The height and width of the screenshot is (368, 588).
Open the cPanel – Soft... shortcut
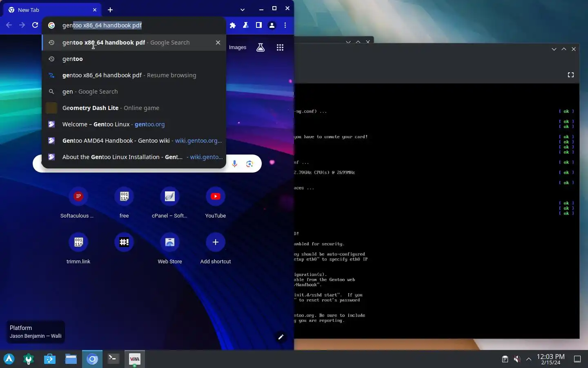[170, 202]
